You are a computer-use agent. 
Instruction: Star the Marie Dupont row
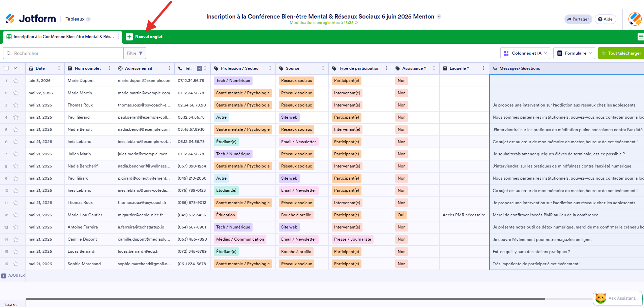16,81
